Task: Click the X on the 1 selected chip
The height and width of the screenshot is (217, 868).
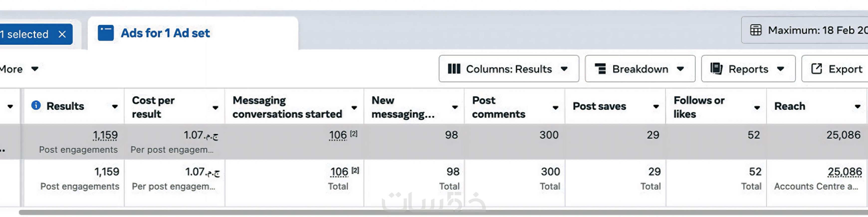Action: (62, 34)
